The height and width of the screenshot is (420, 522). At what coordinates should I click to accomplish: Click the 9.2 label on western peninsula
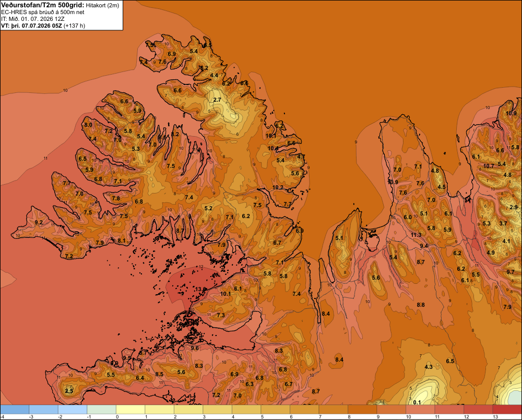39,222
